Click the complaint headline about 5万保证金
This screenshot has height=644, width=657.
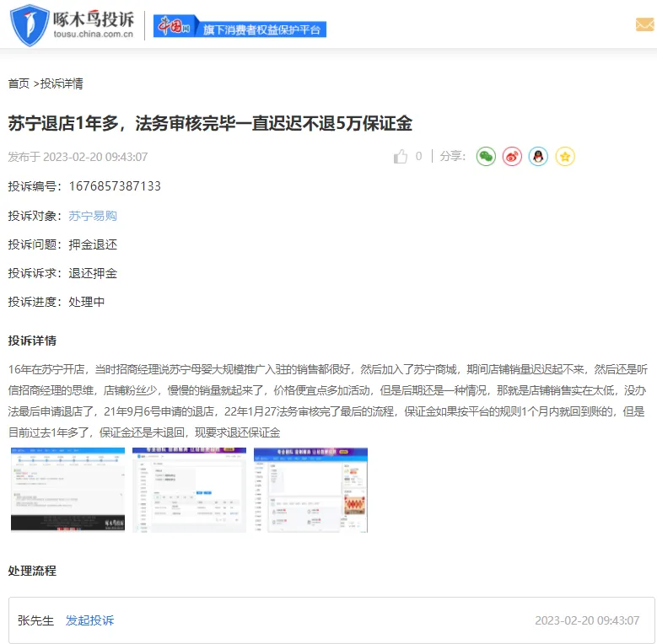pos(210,123)
